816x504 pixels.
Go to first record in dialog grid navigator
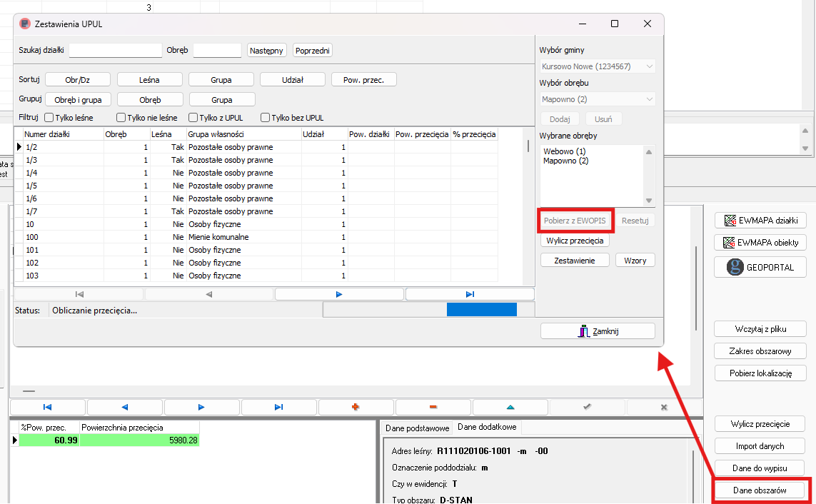[79, 294]
